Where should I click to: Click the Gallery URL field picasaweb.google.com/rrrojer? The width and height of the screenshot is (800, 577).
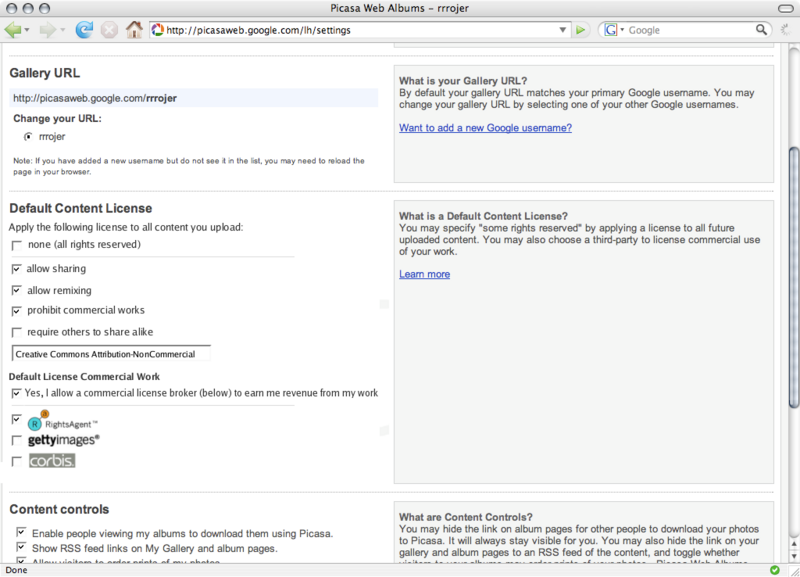[x=193, y=98]
